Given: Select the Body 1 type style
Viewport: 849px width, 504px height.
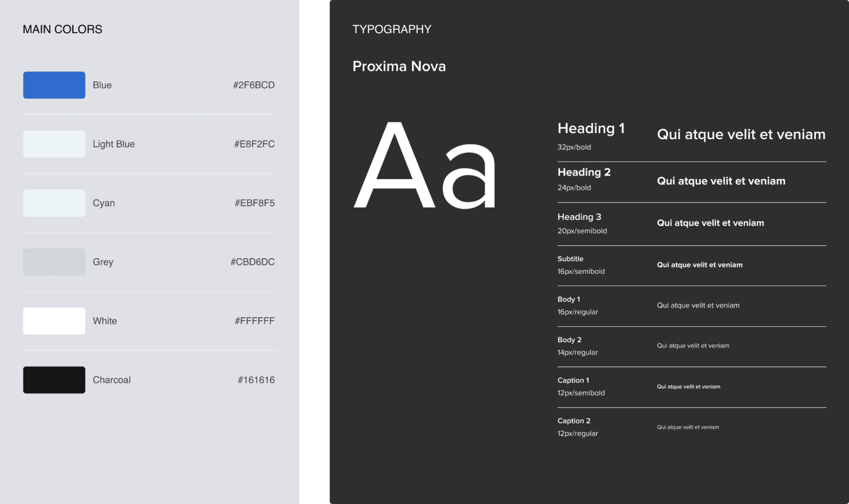Looking at the screenshot, I should click(x=568, y=299).
